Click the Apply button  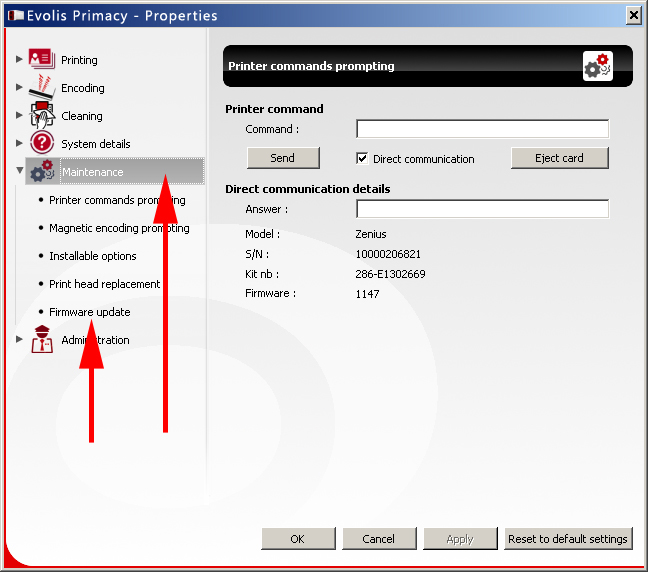coord(460,539)
